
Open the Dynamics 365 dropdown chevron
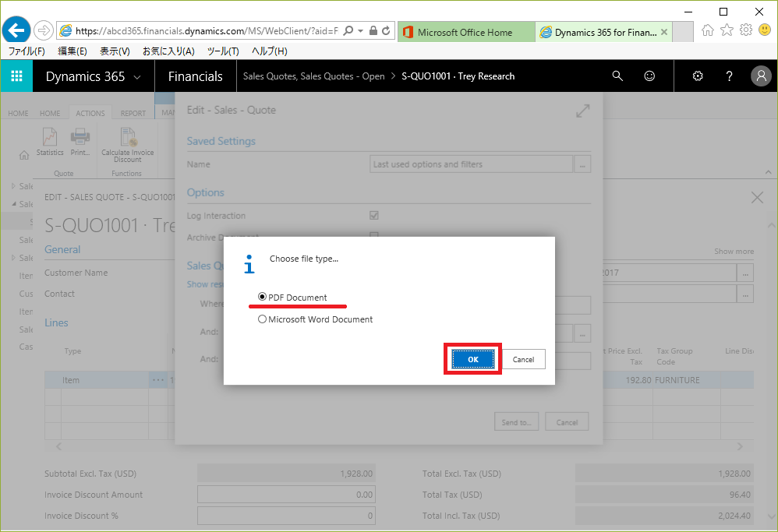[137, 77]
